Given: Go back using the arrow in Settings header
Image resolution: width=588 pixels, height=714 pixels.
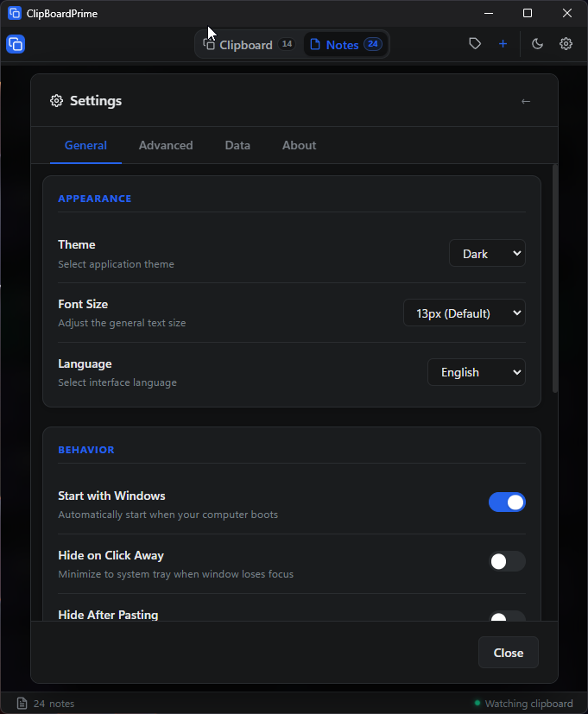Looking at the screenshot, I should (526, 101).
